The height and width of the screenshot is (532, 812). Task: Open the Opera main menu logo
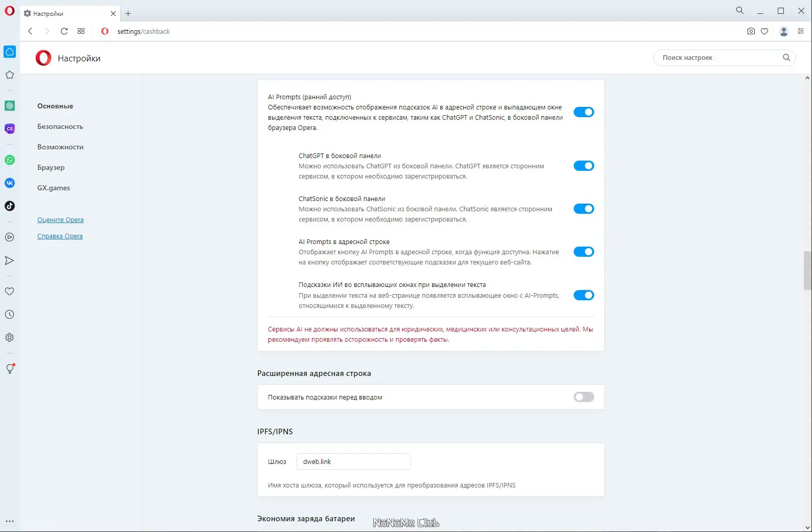point(9,10)
